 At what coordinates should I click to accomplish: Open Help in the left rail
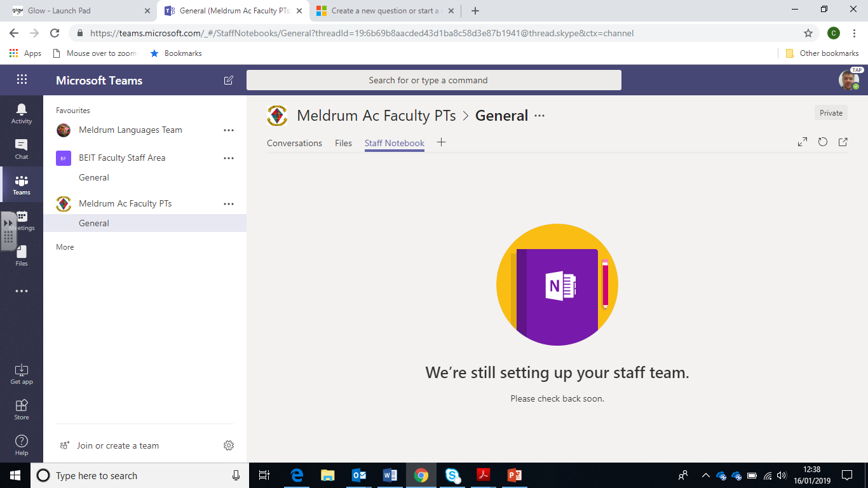[22, 445]
